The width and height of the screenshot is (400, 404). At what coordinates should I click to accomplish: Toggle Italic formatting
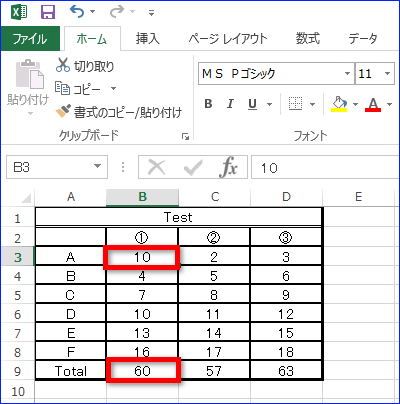pos(230,104)
